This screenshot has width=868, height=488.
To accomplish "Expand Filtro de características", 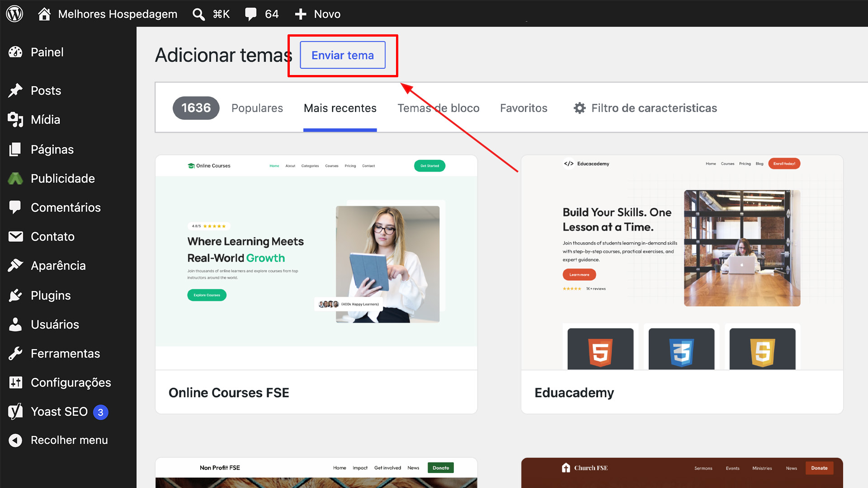I will (x=645, y=108).
